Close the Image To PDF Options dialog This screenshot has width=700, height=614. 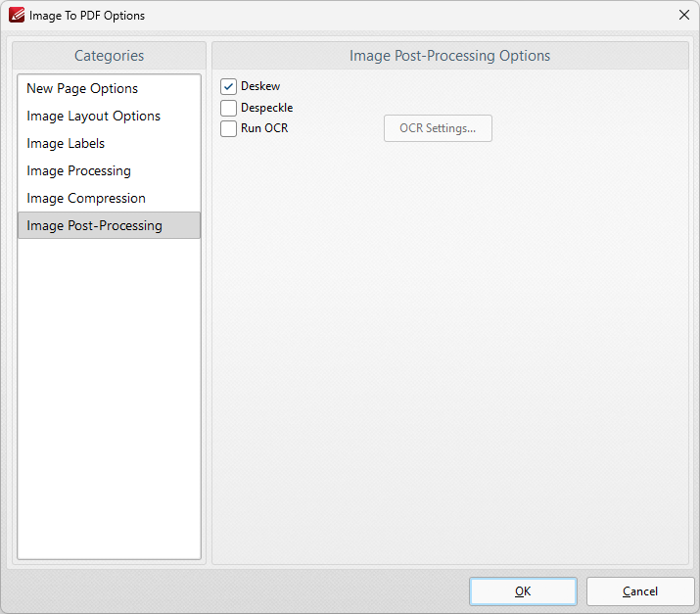(684, 16)
